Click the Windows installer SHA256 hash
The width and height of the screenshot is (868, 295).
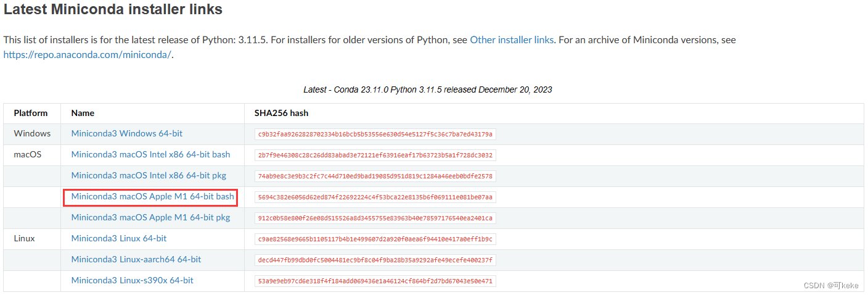(375, 134)
